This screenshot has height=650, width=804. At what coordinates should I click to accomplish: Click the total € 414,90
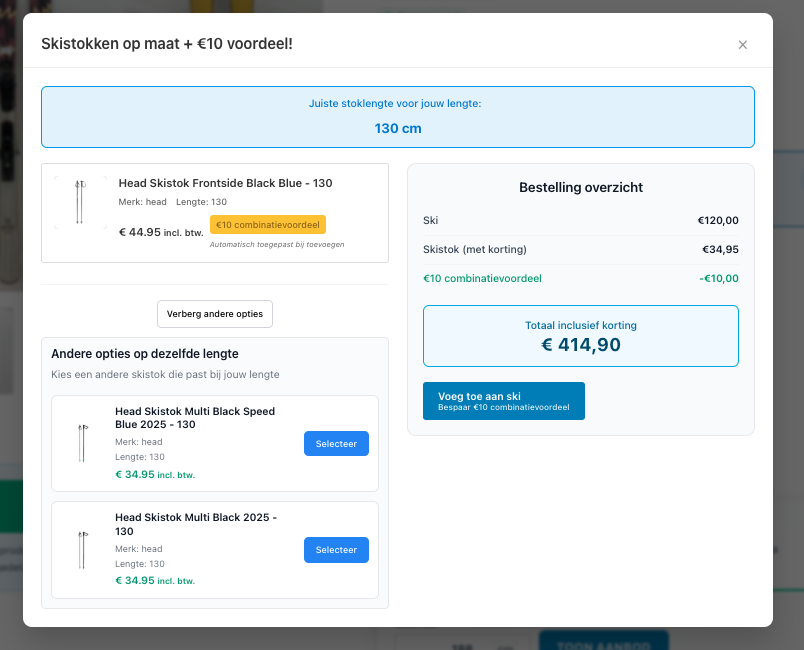coord(580,344)
